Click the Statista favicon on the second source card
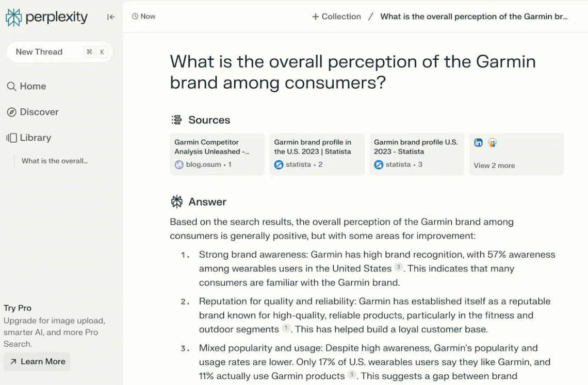Image resolution: width=588 pixels, height=385 pixels. [279, 165]
